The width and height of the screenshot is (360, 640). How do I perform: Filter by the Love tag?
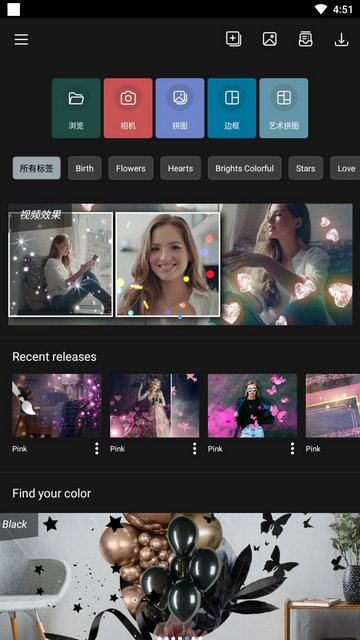tap(345, 168)
